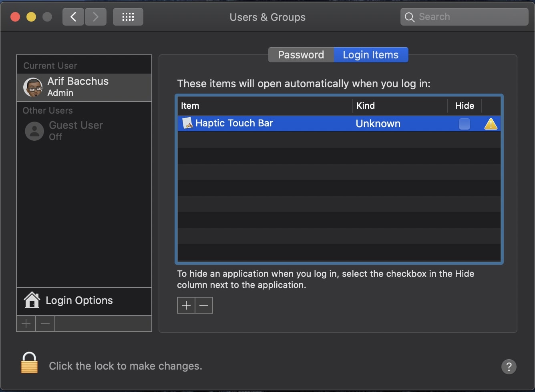Minimize the window with yellow button
Screen dimensions: 535x392
tap(31, 17)
